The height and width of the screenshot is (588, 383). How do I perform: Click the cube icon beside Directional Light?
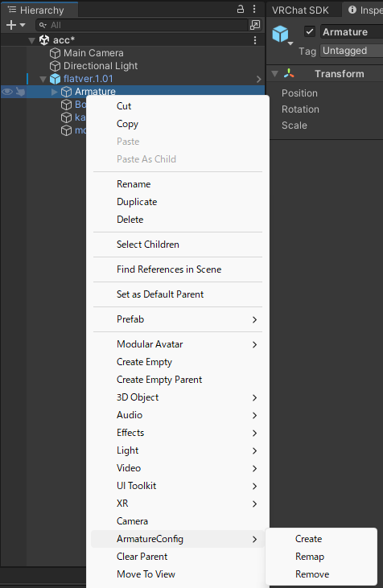[x=56, y=66]
